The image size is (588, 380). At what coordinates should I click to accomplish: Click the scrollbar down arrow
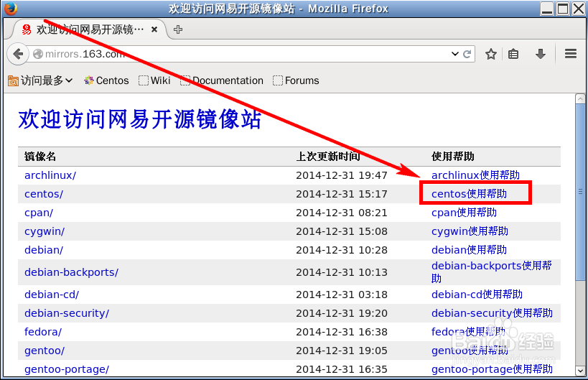(580, 371)
